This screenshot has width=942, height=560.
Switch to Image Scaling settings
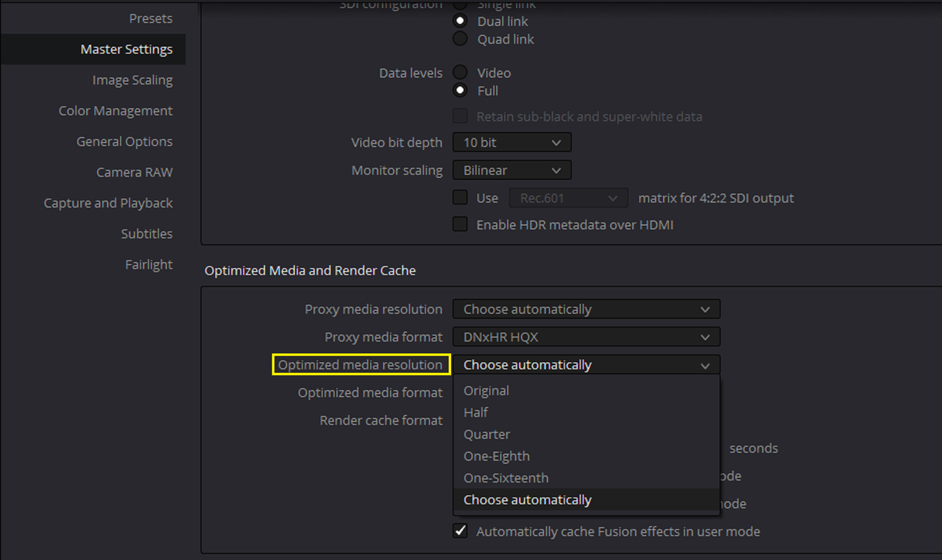pos(132,80)
